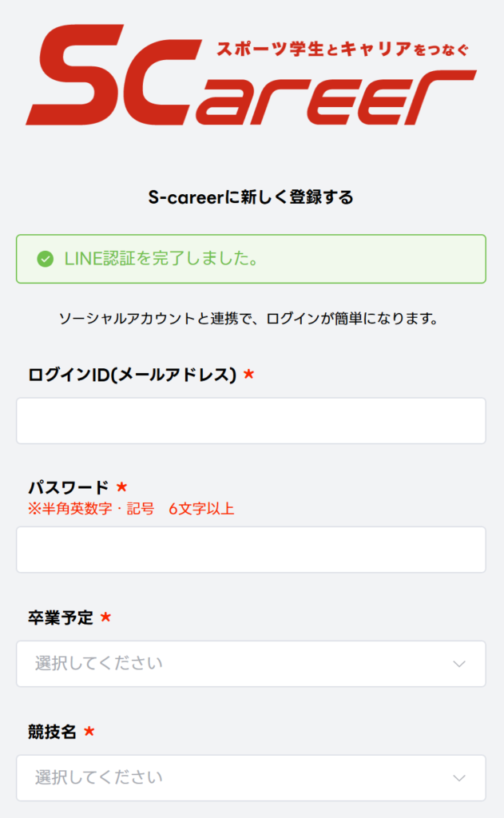Click the chevron arrow in 競技名 field
This screenshot has height=818, width=504.
click(459, 778)
